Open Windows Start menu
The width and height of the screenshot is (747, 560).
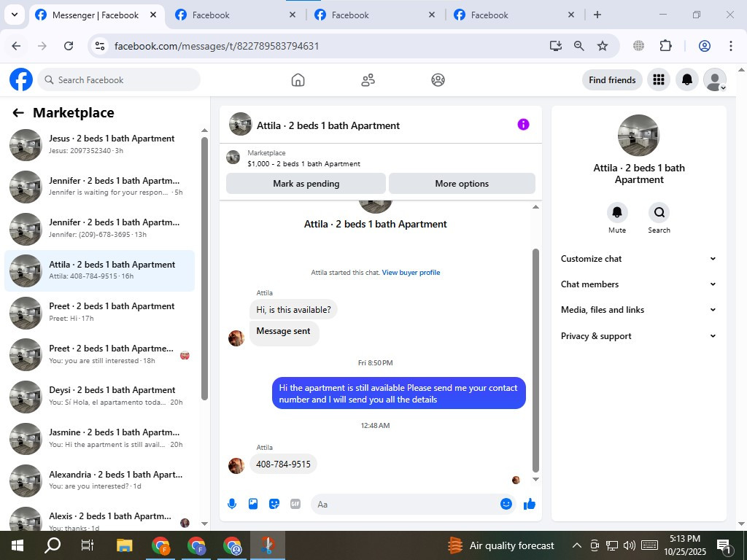(x=18, y=545)
